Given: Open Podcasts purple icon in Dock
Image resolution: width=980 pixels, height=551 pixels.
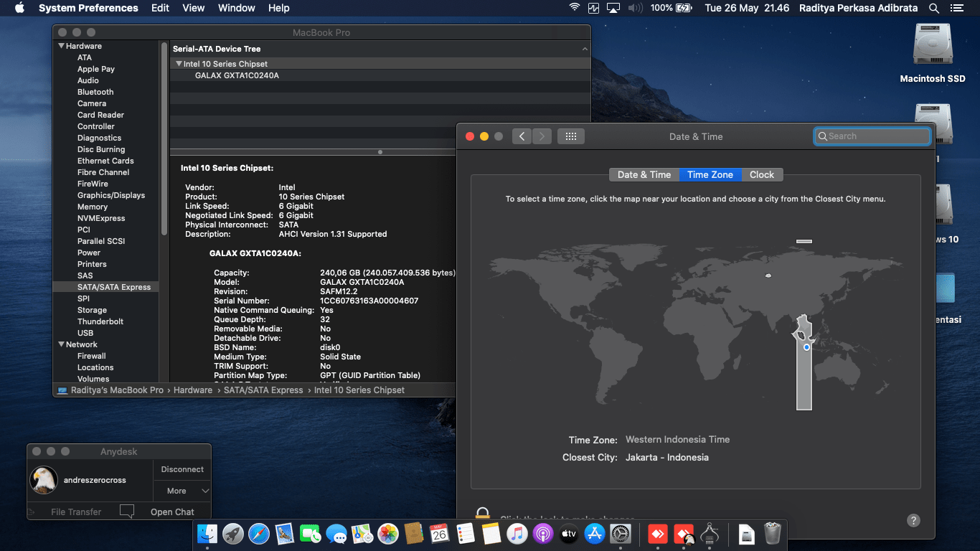Looking at the screenshot, I should point(543,534).
